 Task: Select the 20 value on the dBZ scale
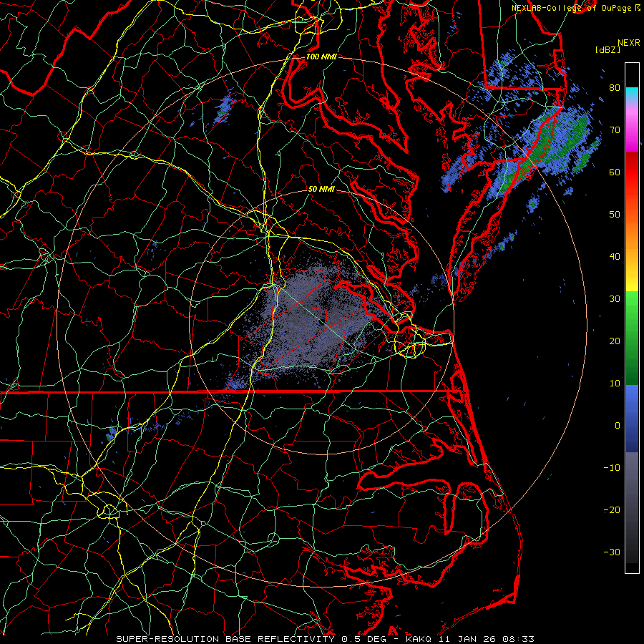coord(615,341)
